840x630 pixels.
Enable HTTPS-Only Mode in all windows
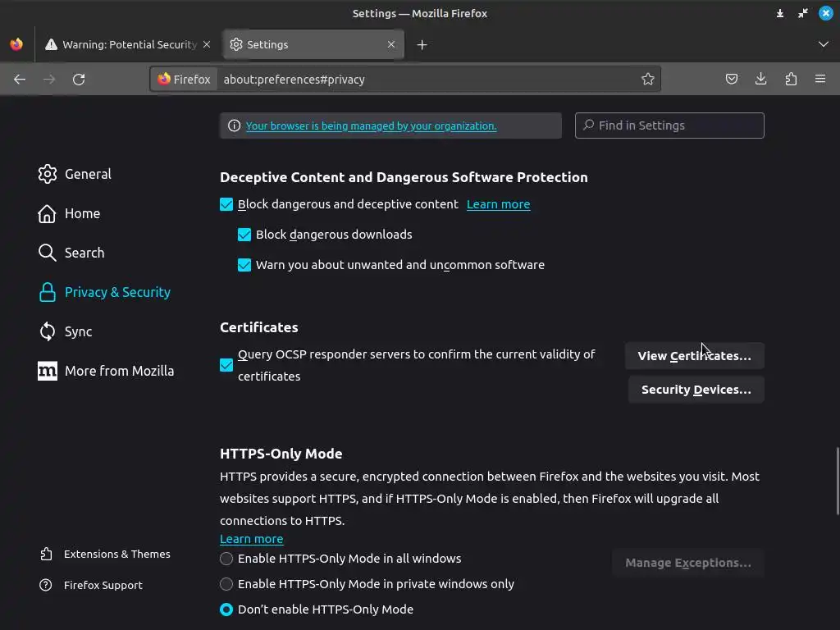(x=226, y=559)
